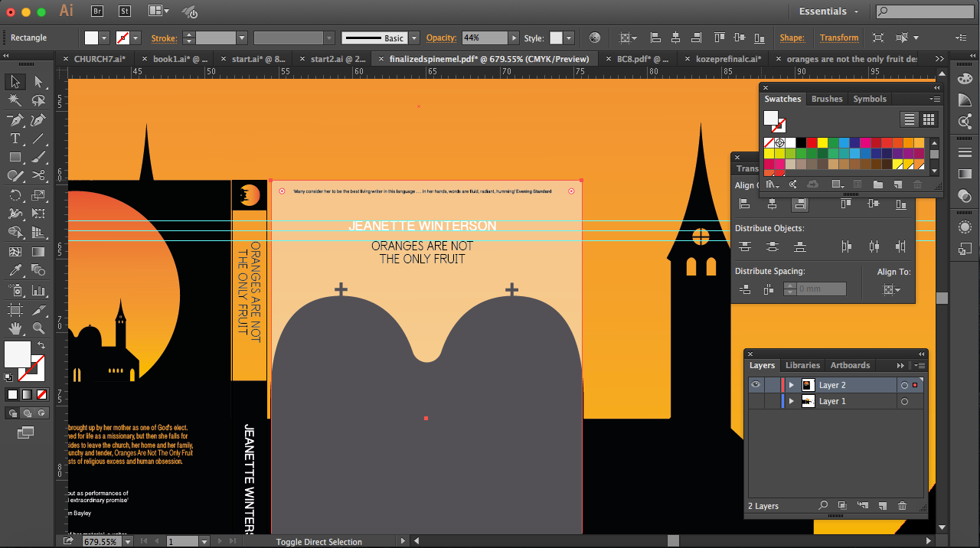Toggle Layer 1 target circle
The width and height of the screenshot is (980, 548).
[x=904, y=402]
